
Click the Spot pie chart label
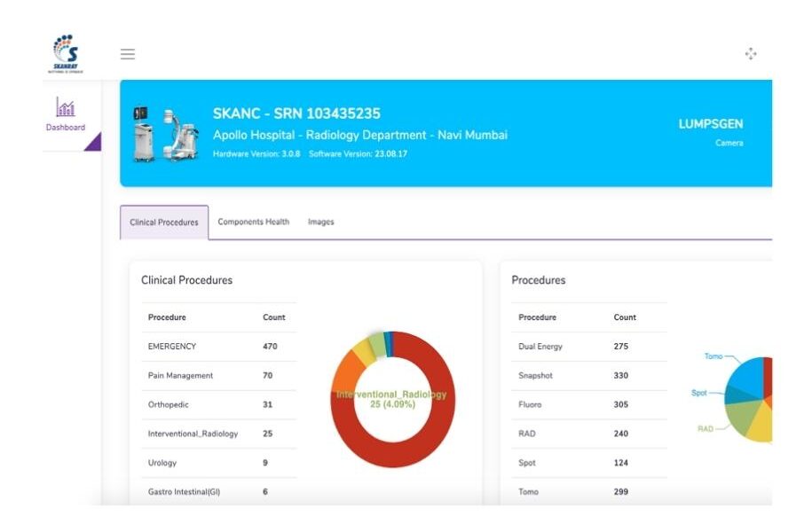click(699, 393)
